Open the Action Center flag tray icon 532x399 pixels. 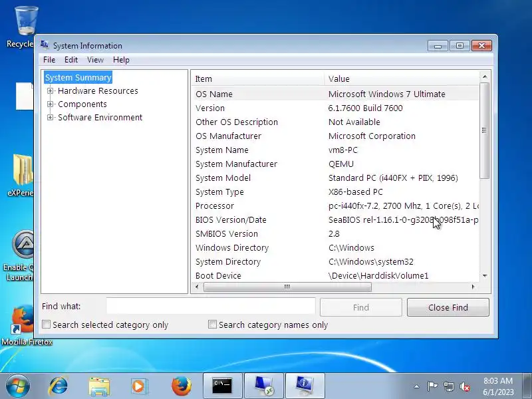[432, 386]
